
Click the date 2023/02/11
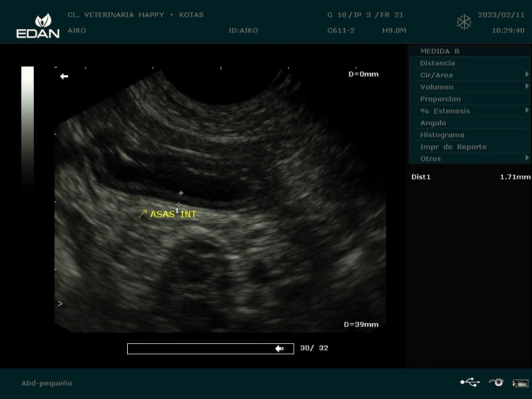pyautogui.click(x=501, y=15)
